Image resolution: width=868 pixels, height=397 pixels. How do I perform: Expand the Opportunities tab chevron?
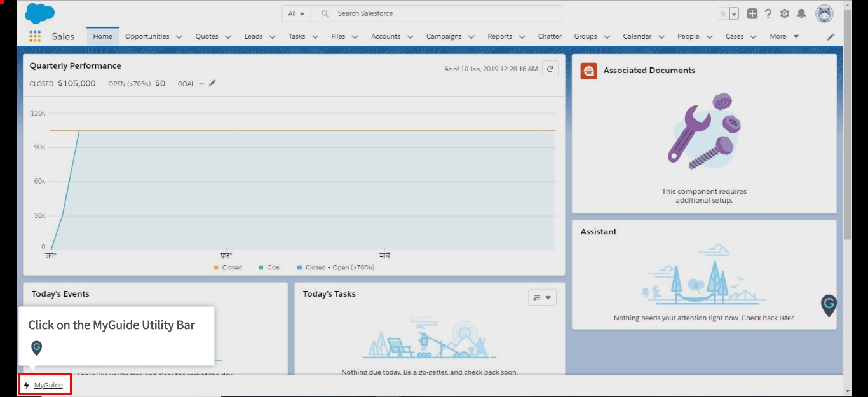[x=179, y=37]
